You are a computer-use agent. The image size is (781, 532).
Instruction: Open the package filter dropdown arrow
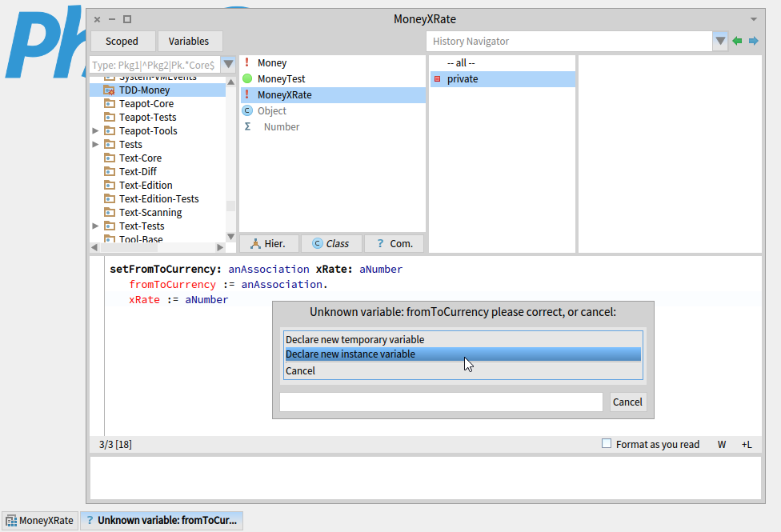pos(228,64)
